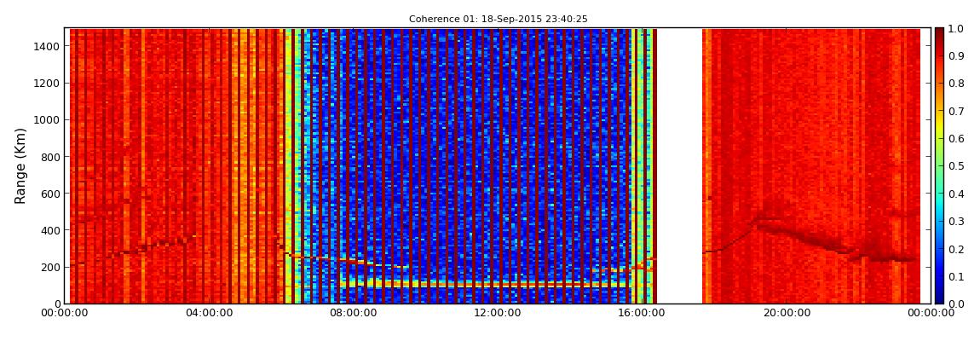The height and width of the screenshot is (347, 980).
Task: Click the 200 range tick label
Action: point(50,267)
